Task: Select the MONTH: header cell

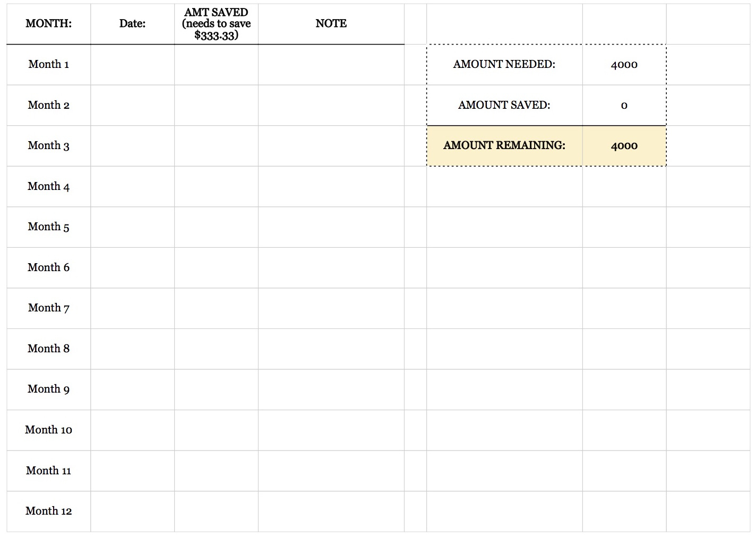Action: [48, 24]
